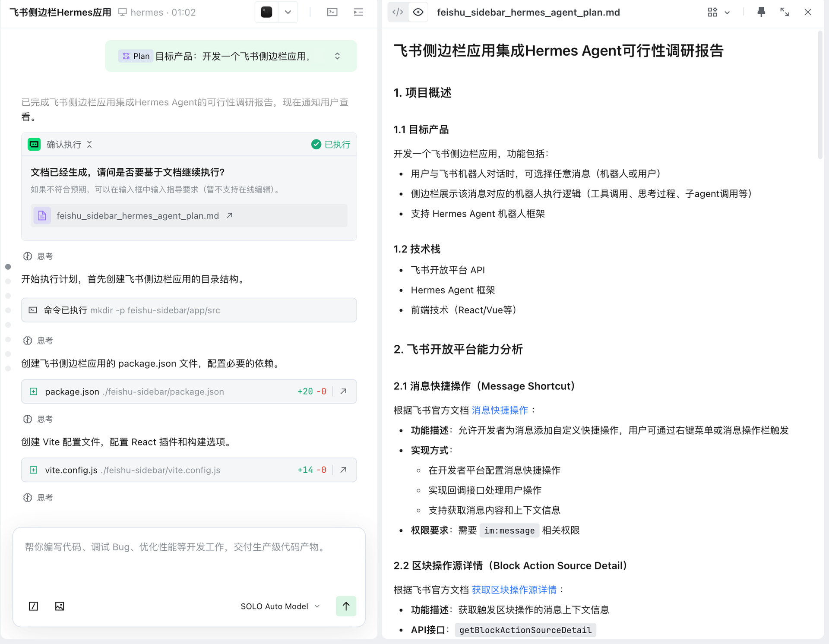The width and height of the screenshot is (829, 644).
Task: Click the slash command icon in input
Action: [x=33, y=606]
